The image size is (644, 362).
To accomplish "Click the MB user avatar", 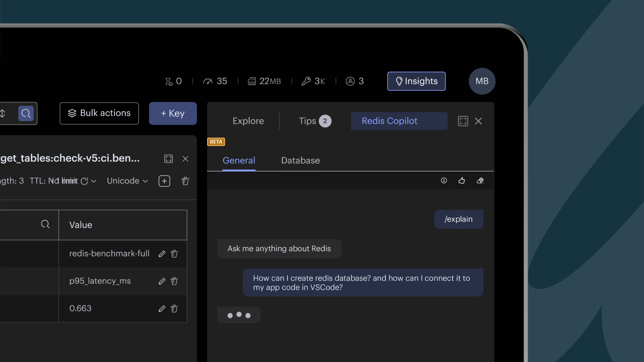I will click(x=482, y=81).
